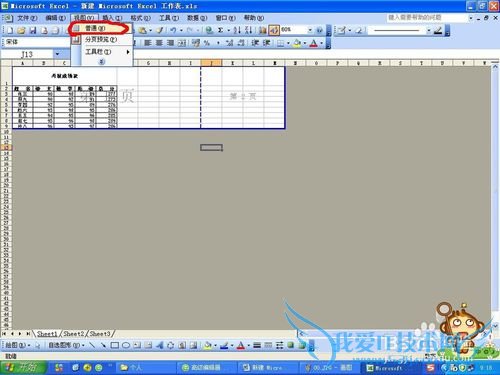Click the New workbook icon
500x375 pixels.
(x=10, y=31)
